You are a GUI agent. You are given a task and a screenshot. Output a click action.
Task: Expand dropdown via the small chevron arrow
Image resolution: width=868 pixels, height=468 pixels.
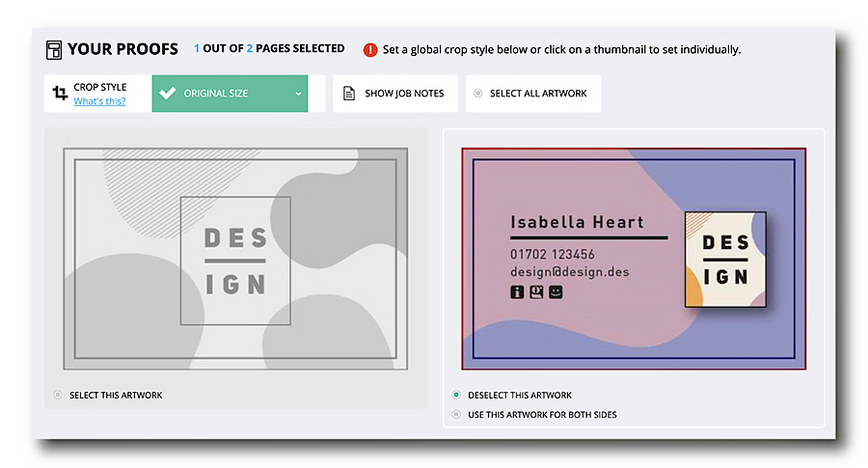click(298, 94)
